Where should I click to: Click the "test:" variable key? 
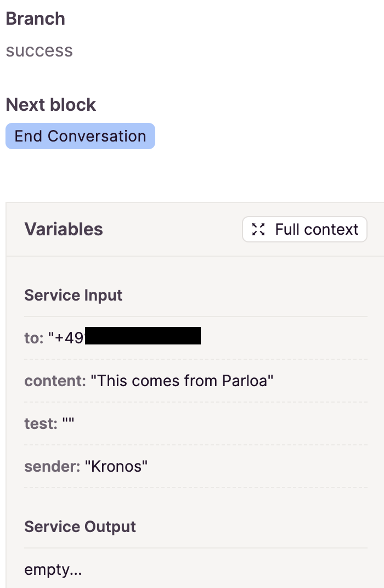[x=41, y=423]
